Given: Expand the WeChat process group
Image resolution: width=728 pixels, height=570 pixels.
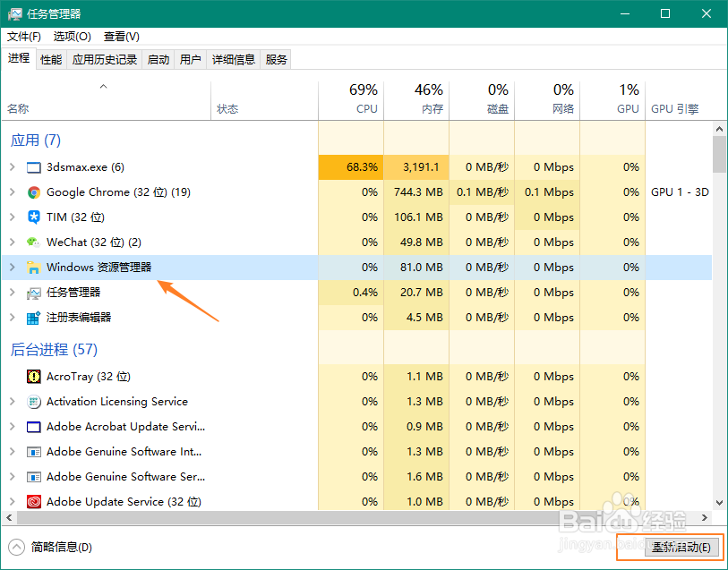Looking at the screenshot, I should pos(13,242).
